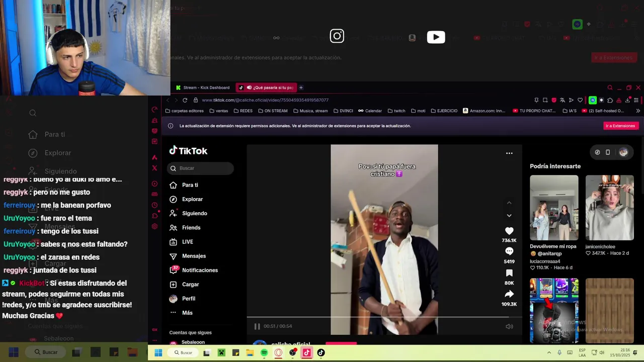Open video three-dots options menu

[509, 153]
